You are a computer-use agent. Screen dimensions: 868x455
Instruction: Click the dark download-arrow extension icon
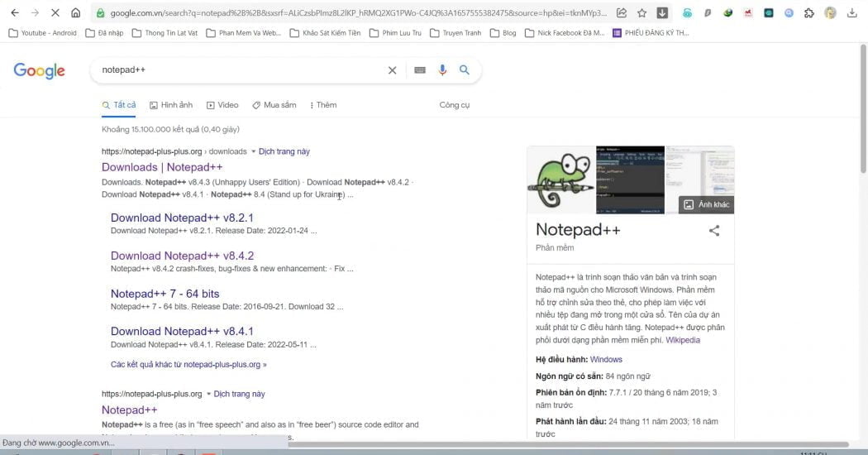(x=662, y=12)
